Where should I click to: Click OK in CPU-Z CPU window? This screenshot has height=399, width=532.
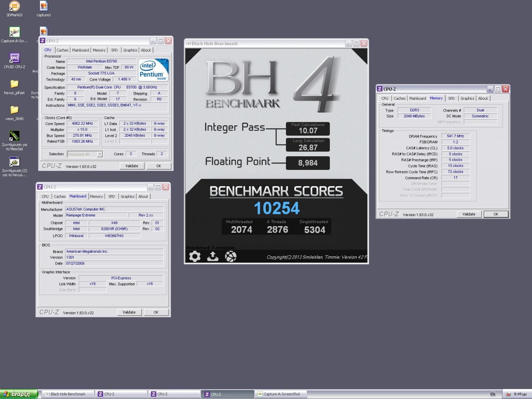(x=159, y=166)
